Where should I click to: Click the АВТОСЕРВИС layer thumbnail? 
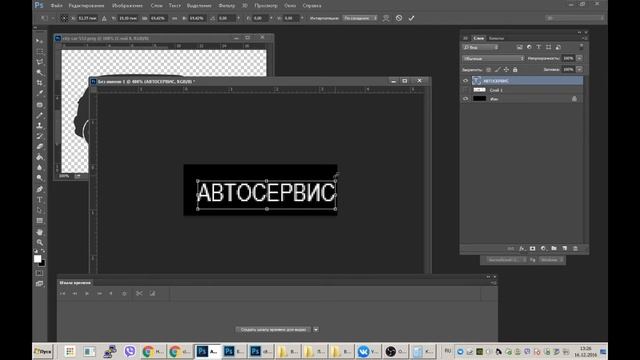(x=477, y=81)
